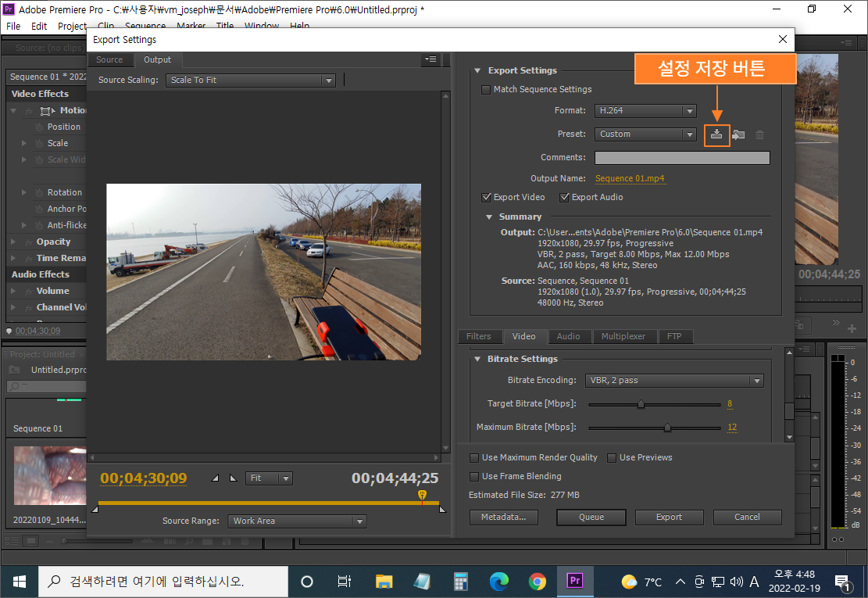The width and height of the screenshot is (868, 598).
Task: Toggle the Position stopwatch animation icon
Action: (x=39, y=127)
